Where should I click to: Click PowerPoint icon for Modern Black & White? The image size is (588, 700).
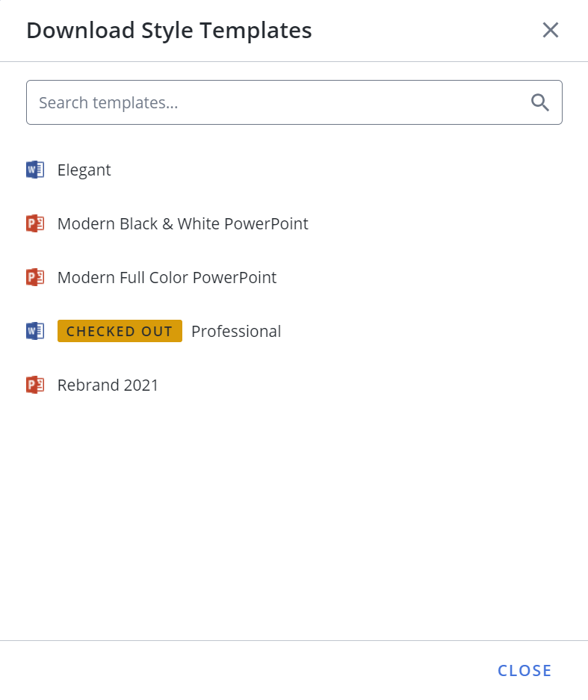35,223
